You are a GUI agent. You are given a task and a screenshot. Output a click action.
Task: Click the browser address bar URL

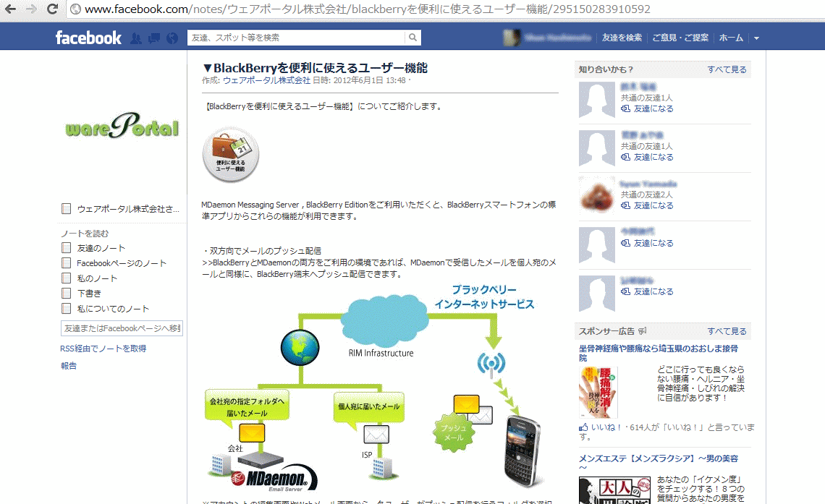pyautogui.click(x=367, y=9)
